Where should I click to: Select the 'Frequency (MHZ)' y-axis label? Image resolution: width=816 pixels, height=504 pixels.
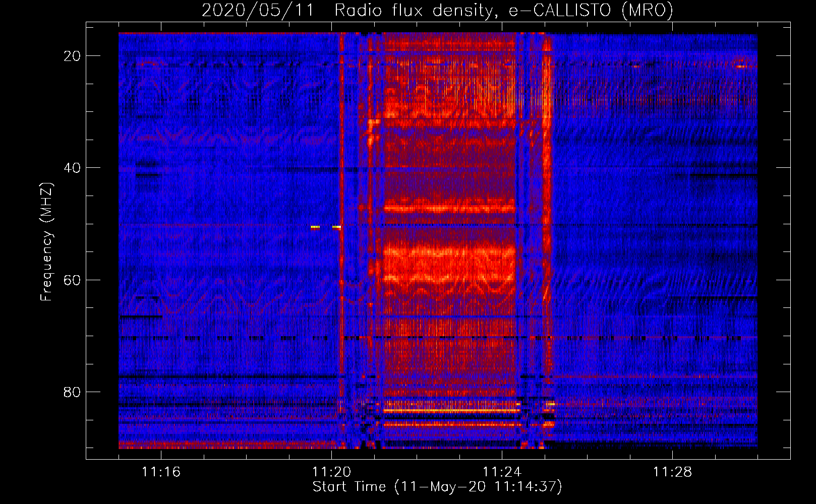46,242
